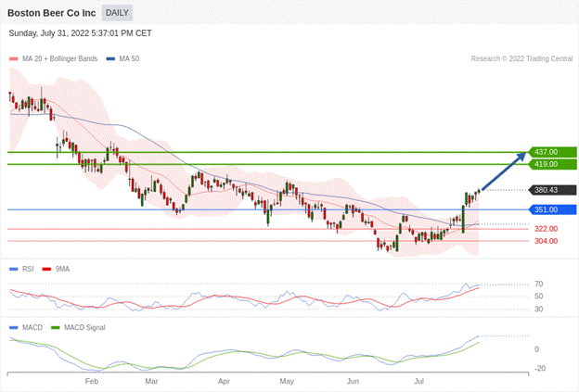Click the 'MA 20 + Bollinger Bands' legend label
The height and width of the screenshot is (392, 579).
[x=59, y=58]
